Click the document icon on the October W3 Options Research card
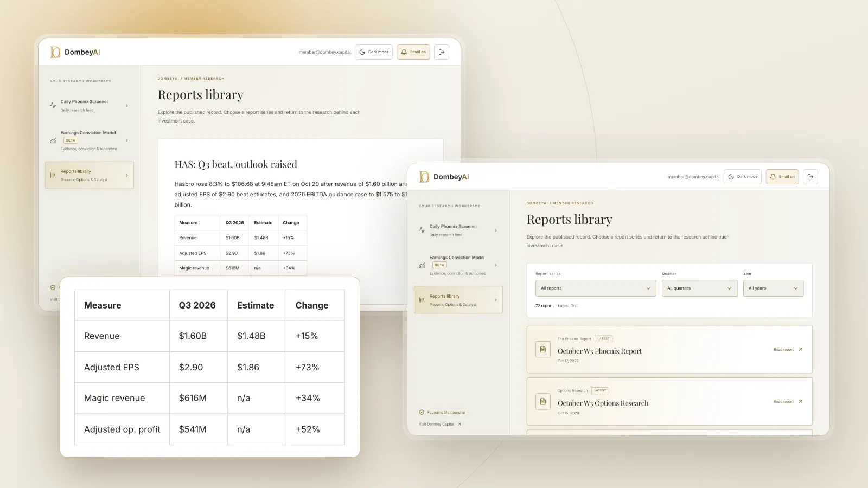The image size is (868, 488). 543,401
